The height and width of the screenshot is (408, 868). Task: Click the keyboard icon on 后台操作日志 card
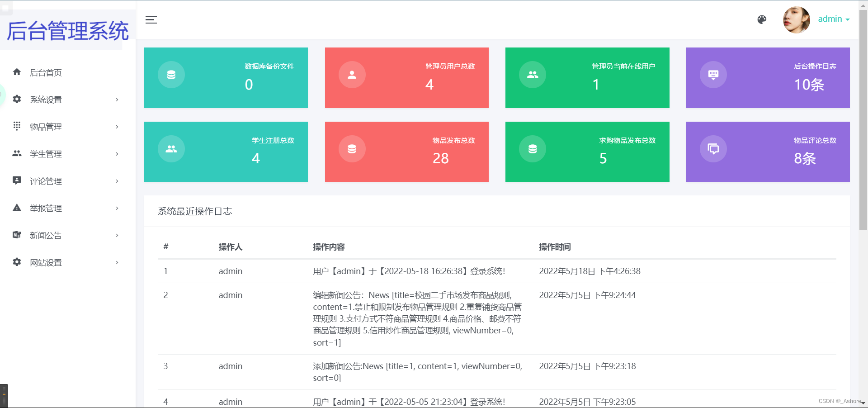(713, 74)
